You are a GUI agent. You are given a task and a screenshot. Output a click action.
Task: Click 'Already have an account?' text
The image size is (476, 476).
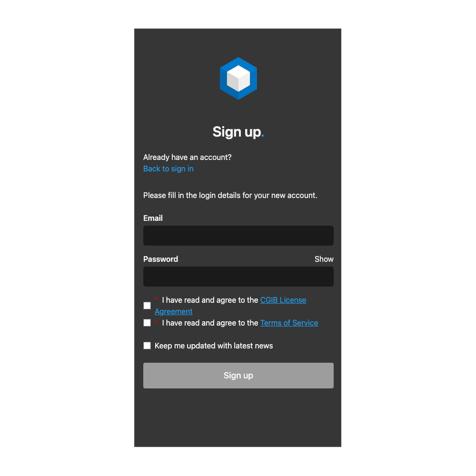187,157
